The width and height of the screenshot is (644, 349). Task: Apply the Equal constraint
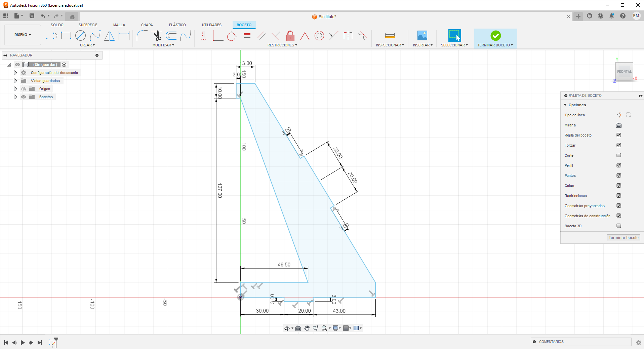tap(247, 35)
